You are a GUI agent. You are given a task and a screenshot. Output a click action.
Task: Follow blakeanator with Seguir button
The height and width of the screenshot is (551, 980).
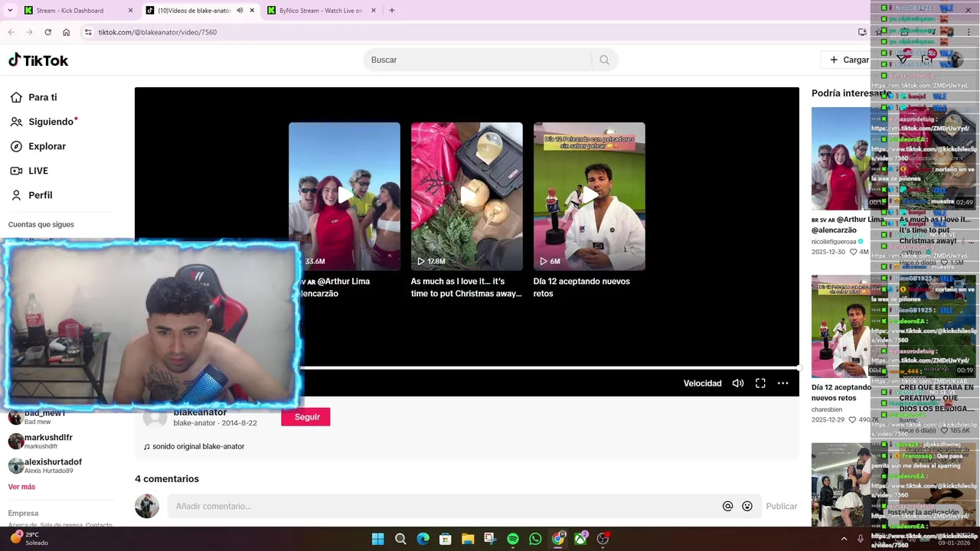pos(305,417)
